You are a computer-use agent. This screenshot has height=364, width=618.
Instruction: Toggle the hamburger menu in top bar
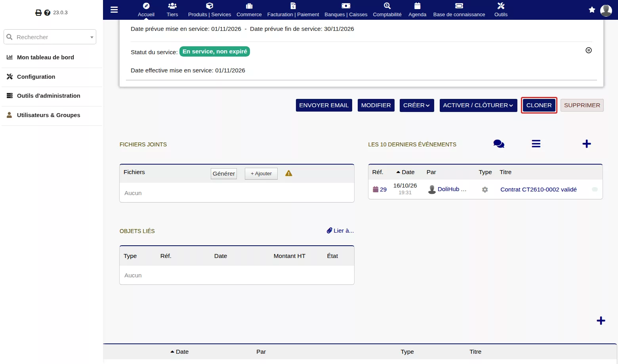(x=114, y=9)
